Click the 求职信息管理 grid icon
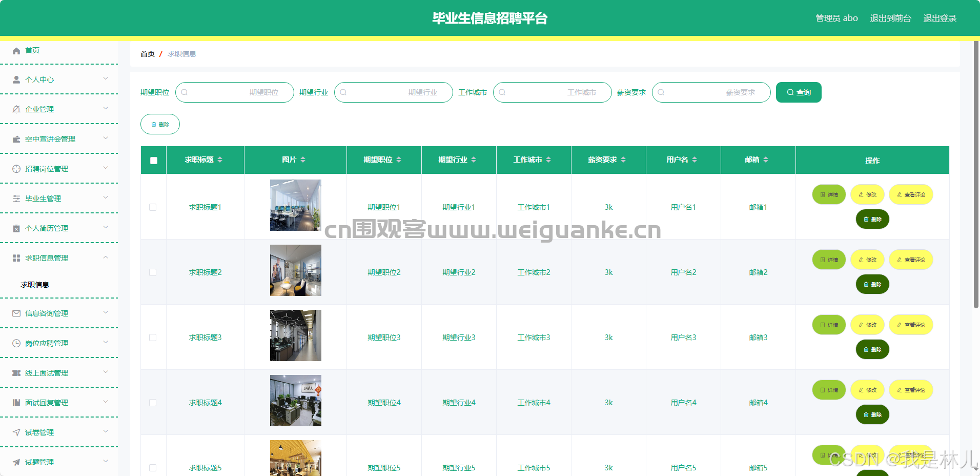The image size is (980, 476). point(16,258)
